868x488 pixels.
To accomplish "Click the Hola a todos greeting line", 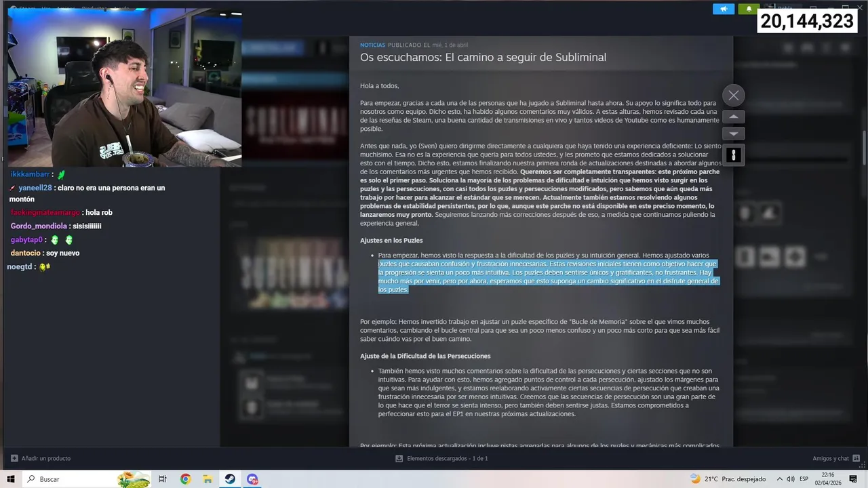I will click(x=380, y=86).
